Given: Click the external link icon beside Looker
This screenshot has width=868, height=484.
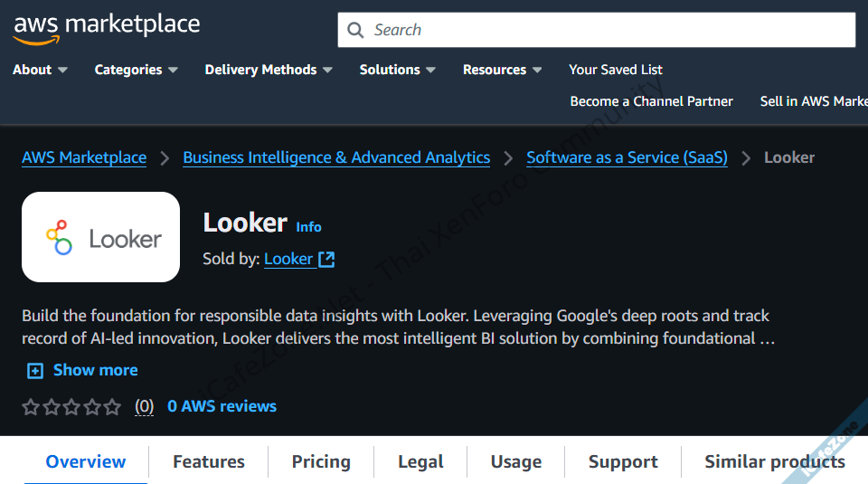Looking at the screenshot, I should pos(326,260).
